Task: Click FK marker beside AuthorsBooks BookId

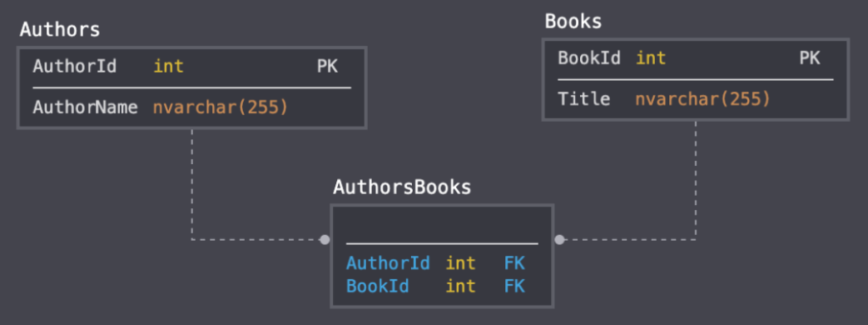Action: (x=514, y=286)
